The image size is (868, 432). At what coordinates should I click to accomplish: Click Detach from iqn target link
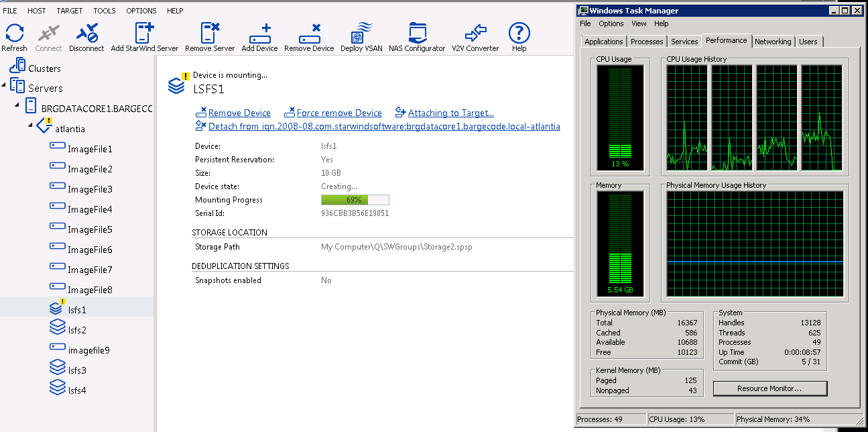pyautogui.click(x=384, y=126)
